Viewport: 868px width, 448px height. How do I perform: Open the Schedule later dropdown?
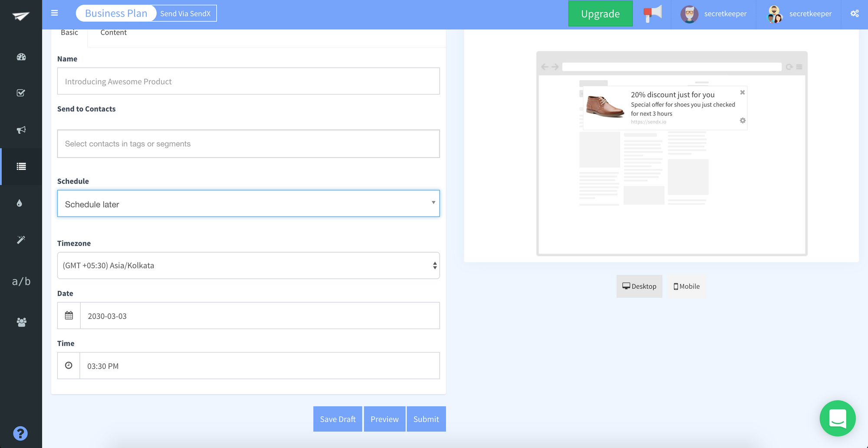coord(248,204)
